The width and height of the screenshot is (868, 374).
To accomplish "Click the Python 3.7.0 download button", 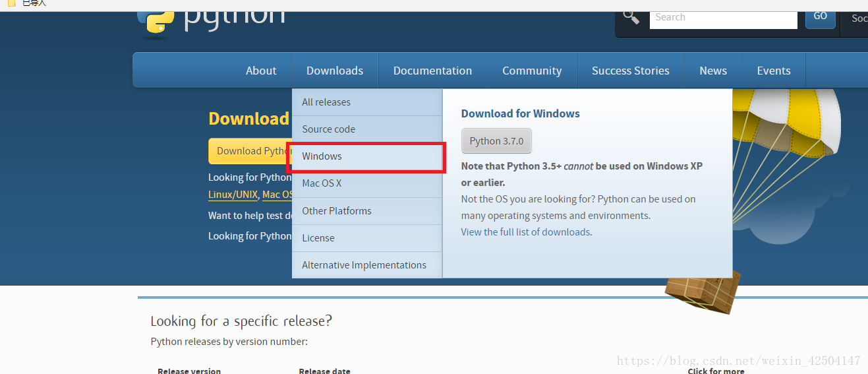I will point(496,141).
